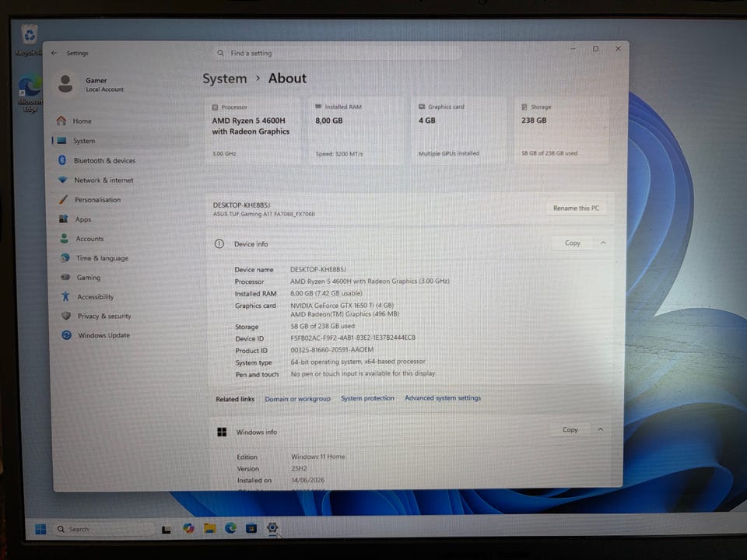The image size is (747, 560).
Task: Click the Gaming controller icon
Action: coord(65,277)
